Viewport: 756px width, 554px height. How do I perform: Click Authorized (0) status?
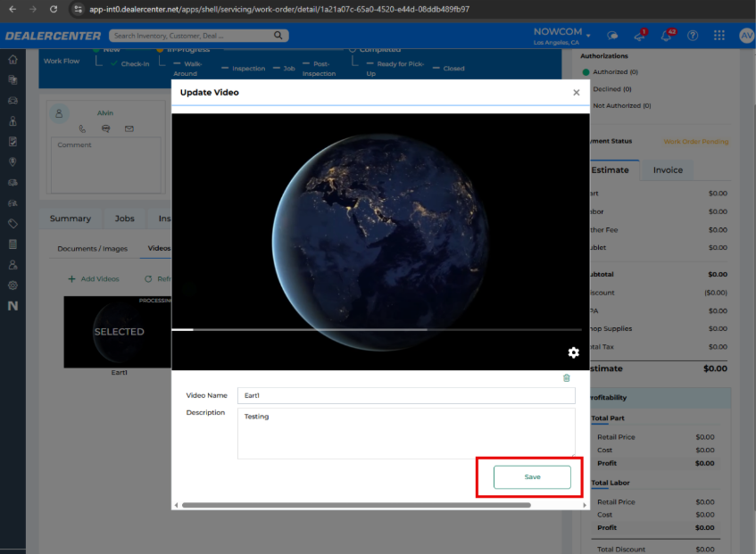611,71
